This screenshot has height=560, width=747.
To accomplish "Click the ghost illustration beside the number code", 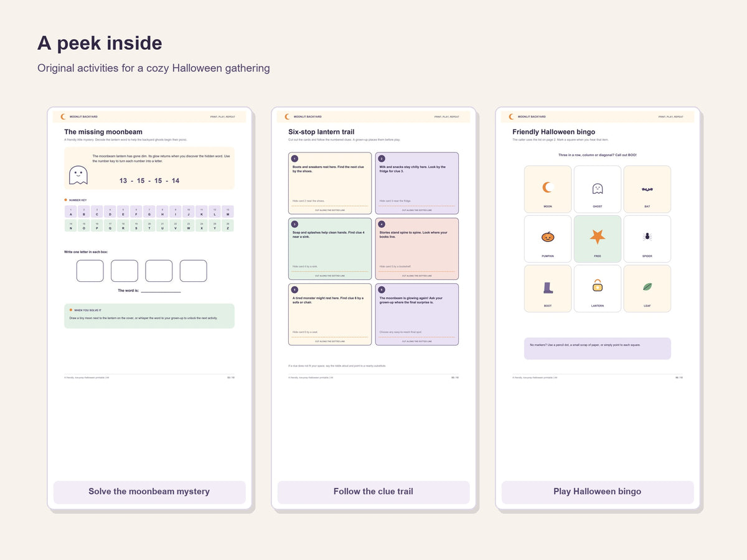I will 78,175.
